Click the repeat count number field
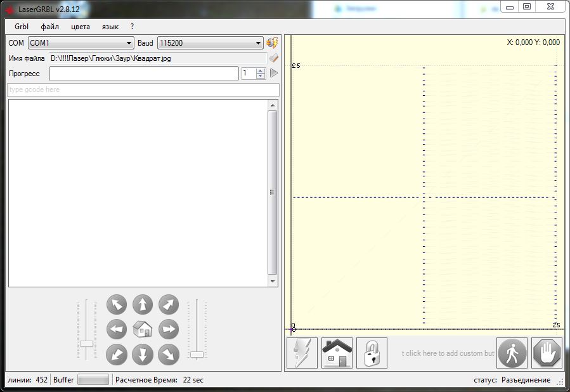The height and width of the screenshot is (392, 570). coord(249,74)
